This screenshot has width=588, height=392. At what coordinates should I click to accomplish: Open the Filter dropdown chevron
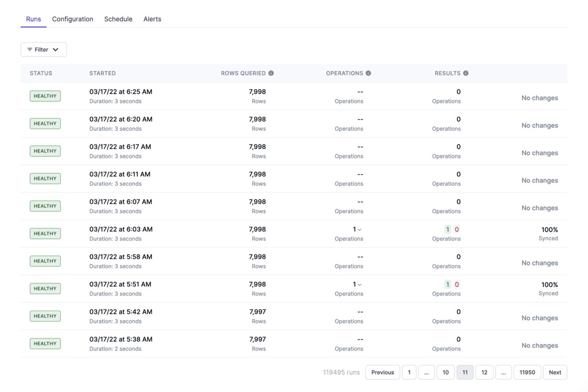(56, 50)
